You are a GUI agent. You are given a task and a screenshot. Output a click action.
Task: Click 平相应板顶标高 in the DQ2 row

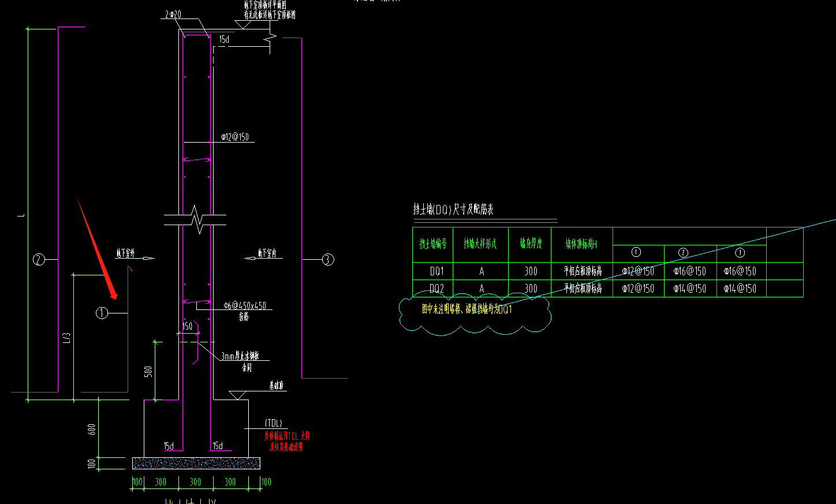pyautogui.click(x=583, y=289)
